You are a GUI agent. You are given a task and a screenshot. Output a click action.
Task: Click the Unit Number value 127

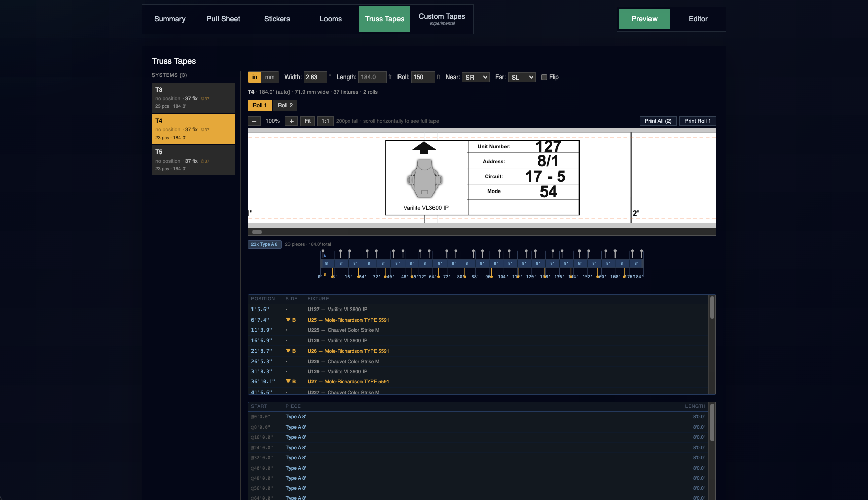click(x=549, y=146)
